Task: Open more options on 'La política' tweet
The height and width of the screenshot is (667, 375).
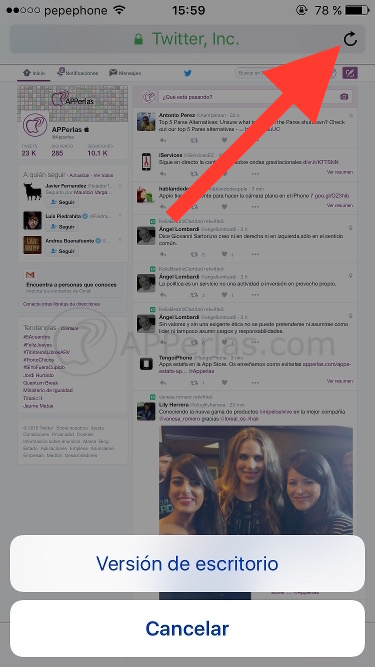Action: tap(255, 294)
